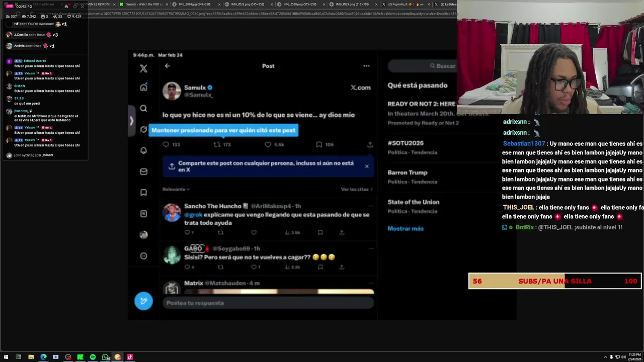Open the Relevante sort dropdown
This screenshot has height=362, width=644.
pyautogui.click(x=176, y=190)
